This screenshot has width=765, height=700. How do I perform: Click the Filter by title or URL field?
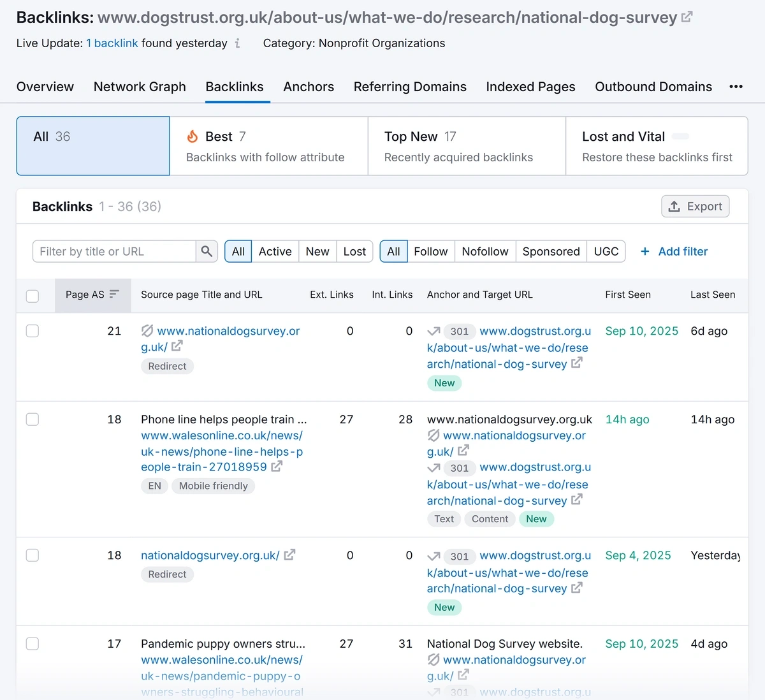(x=115, y=251)
